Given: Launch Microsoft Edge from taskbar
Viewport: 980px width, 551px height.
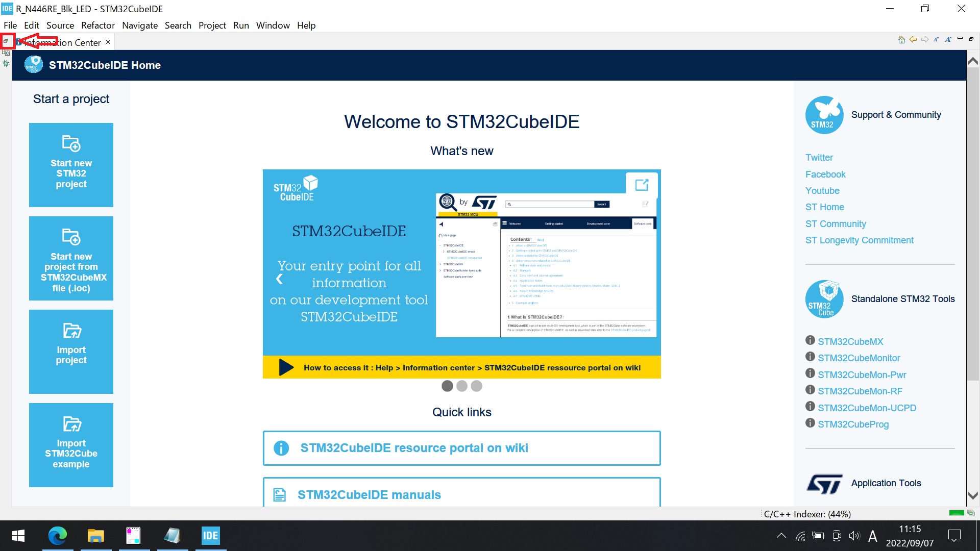Looking at the screenshot, I should click(x=58, y=536).
